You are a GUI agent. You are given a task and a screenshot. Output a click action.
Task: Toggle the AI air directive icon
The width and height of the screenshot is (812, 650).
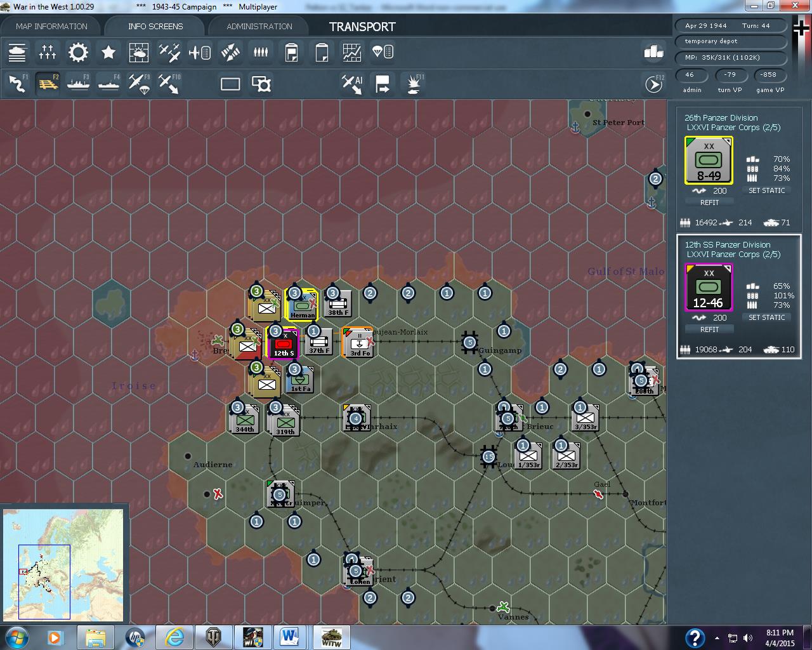(x=352, y=84)
